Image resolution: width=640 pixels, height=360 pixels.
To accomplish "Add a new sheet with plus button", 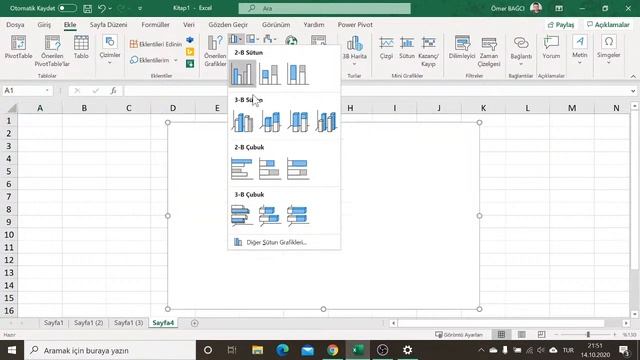I will pos(195,323).
